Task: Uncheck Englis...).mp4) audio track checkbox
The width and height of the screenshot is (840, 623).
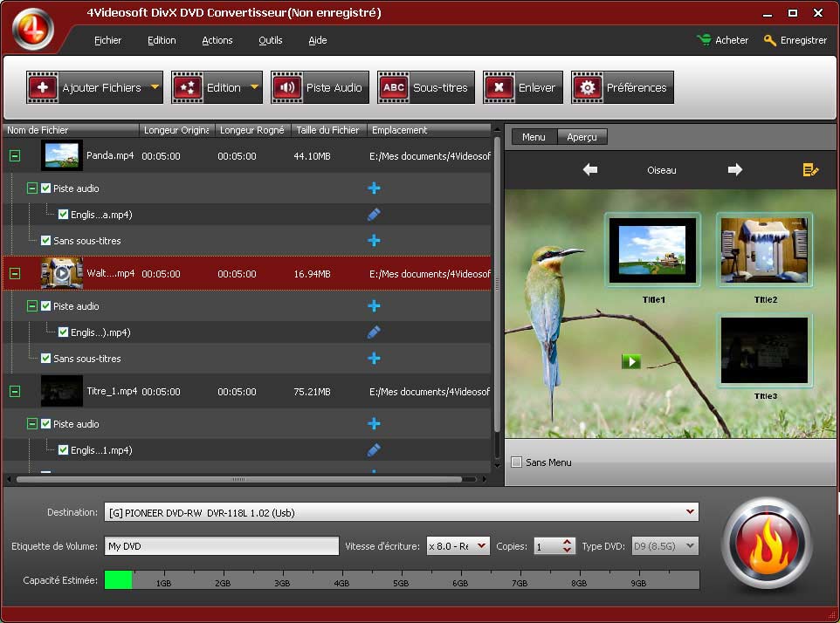Action: (63, 332)
